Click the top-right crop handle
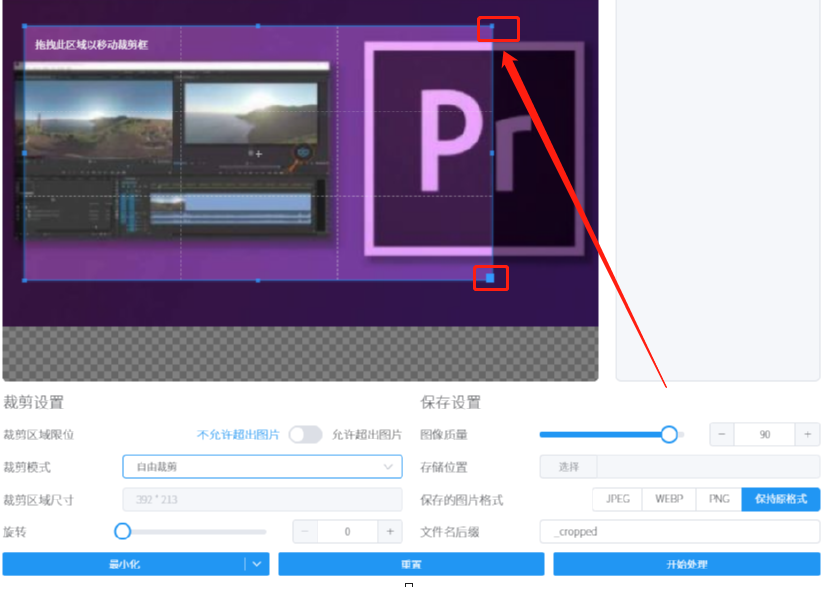 pyautogui.click(x=492, y=26)
